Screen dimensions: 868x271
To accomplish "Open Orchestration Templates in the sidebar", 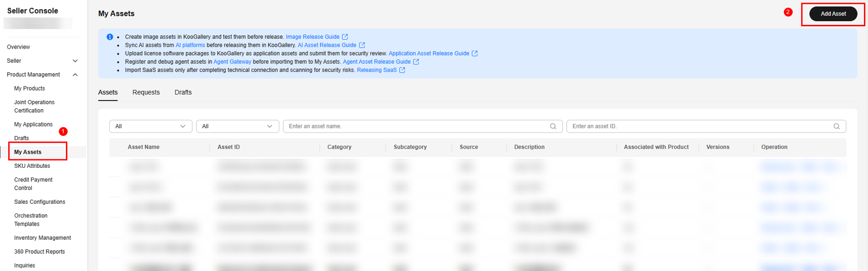I will (x=31, y=219).
